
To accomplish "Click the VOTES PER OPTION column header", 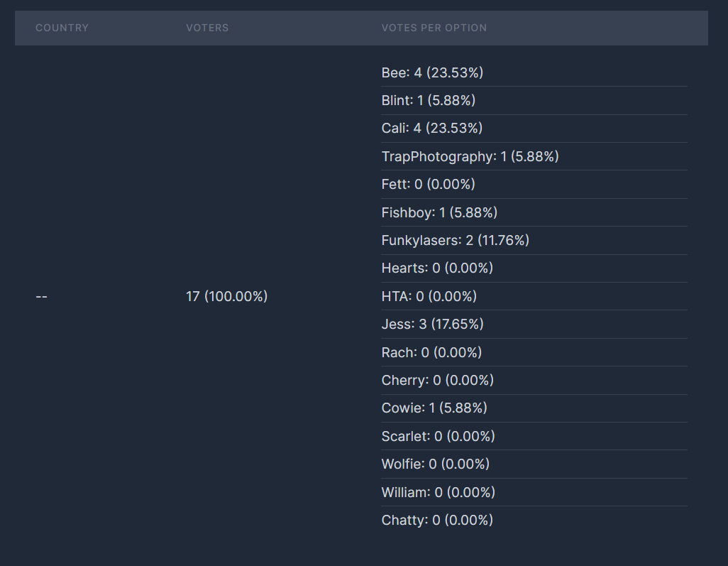I will click(434, 28).
